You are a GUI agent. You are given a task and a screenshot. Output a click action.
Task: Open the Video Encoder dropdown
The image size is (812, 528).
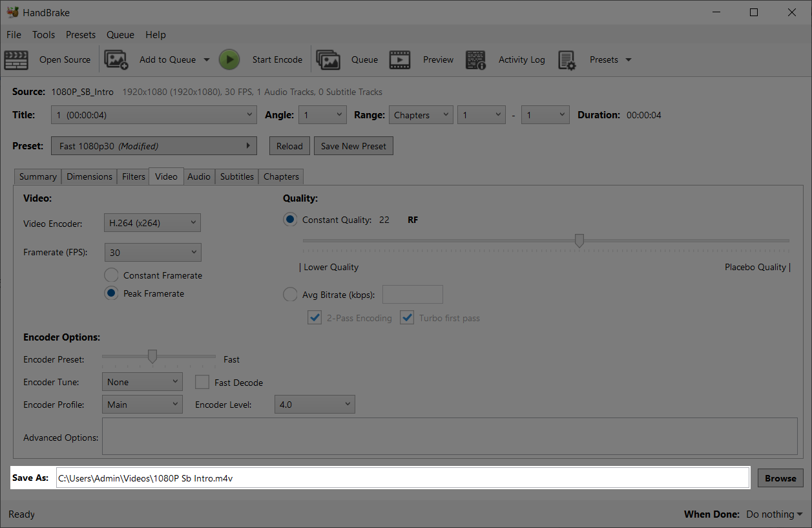click(x=152, y=223)
